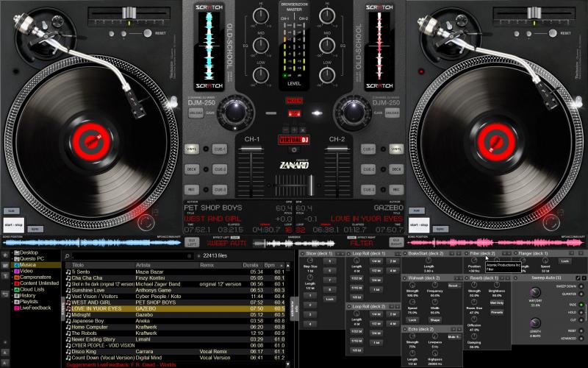Viewport: 588px width, 368px height.
Task: Click the left deck start-stop button
Action: click(x=13, y=225)
